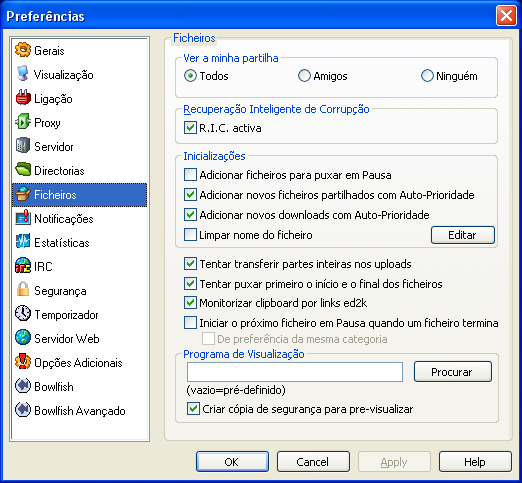Switch to Opções Adicionais page
This screenshot has height=483, width=522.
[79, 363]
